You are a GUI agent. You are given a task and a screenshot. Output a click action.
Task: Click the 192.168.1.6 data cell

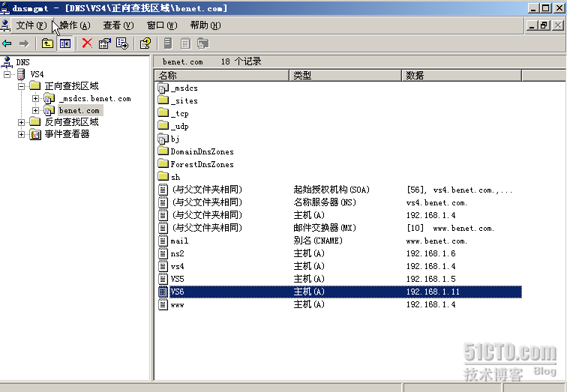click(x=430, y=253)
